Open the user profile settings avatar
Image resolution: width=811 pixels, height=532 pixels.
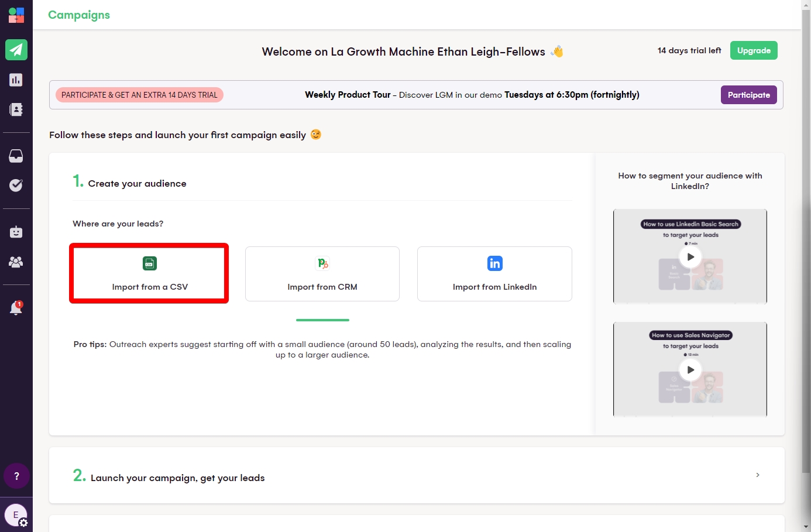[x=16, y=516]
